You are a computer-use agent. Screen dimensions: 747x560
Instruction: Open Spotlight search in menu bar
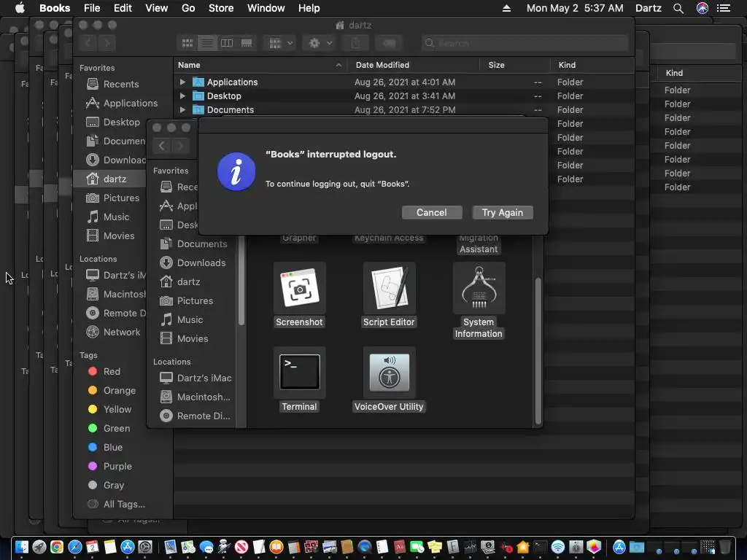(678, 8)
